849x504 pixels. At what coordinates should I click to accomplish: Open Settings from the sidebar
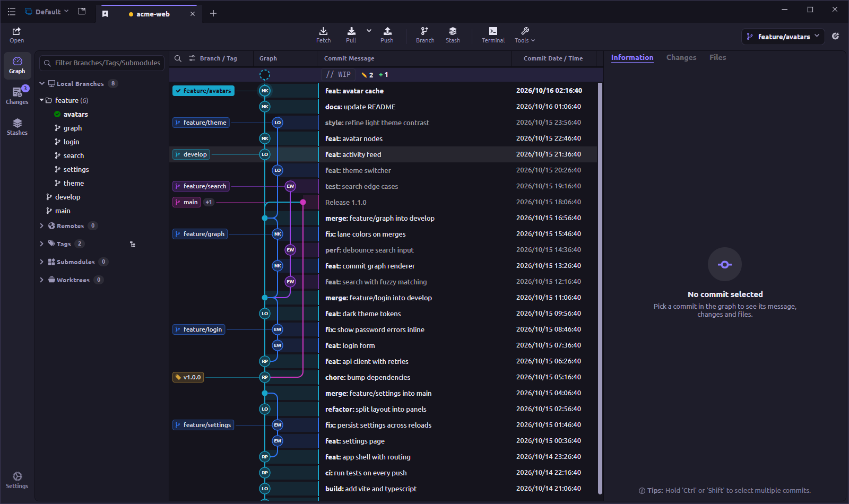[x=17, y=480]
